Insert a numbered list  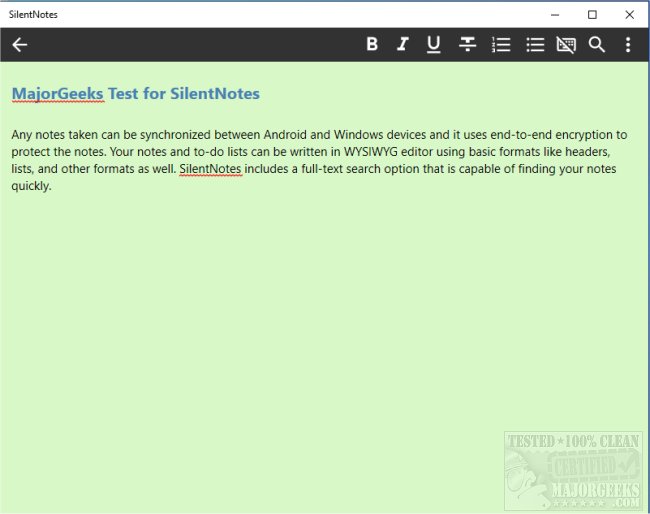(502, 44)
